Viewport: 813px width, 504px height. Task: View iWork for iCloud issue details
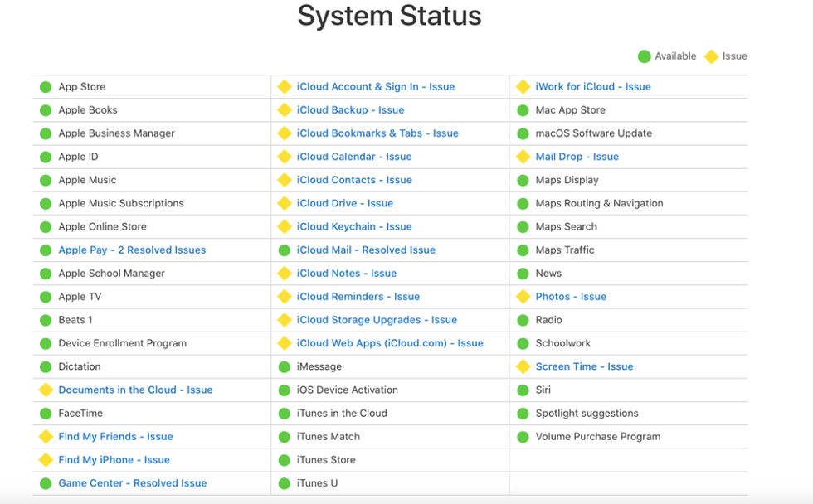point(592,87)
